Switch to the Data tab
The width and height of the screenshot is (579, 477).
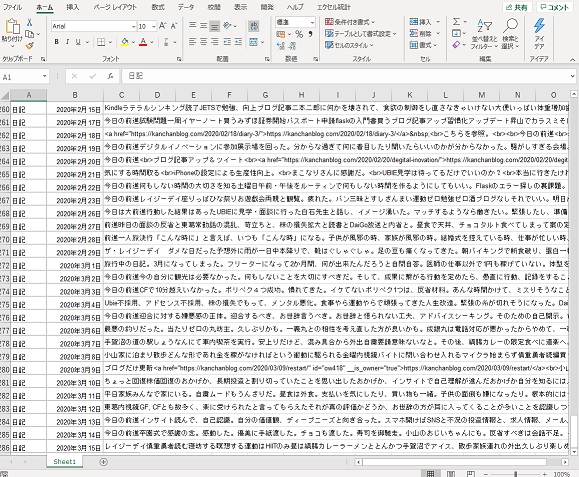(186, 7)
